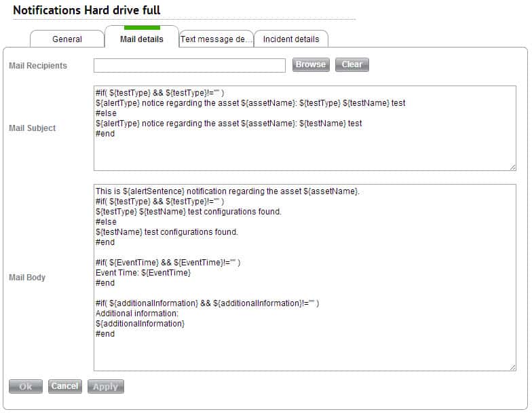Screen dimensions: 532x414
Task: Place cursor on 'Additional information:' body line
Action: [136, 314]
